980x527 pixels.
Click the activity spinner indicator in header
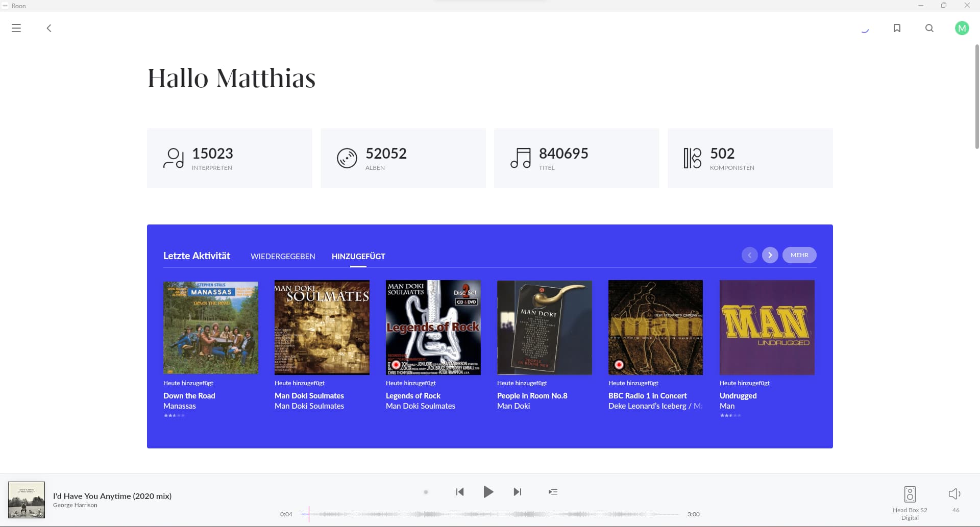[x=865, y=30]
